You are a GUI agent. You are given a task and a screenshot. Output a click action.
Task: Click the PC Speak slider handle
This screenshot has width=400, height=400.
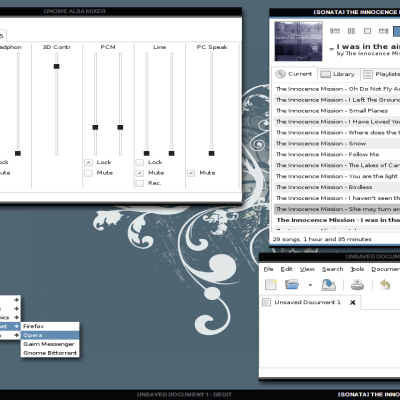[212, 153]
